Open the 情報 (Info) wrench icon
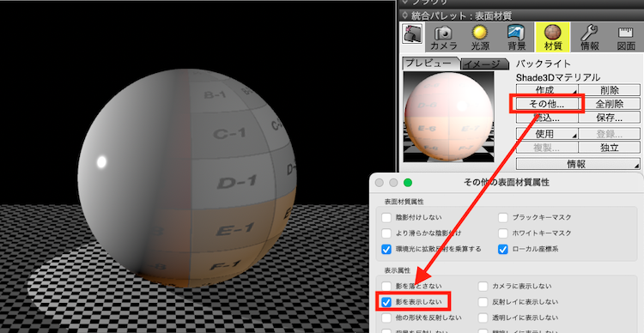 589,38
